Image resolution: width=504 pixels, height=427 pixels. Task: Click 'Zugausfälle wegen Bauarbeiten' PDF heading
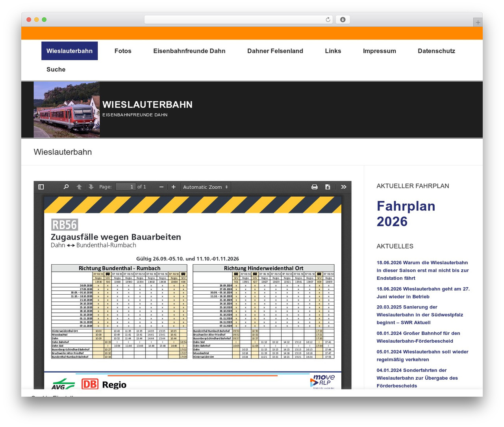coord(116,237)
